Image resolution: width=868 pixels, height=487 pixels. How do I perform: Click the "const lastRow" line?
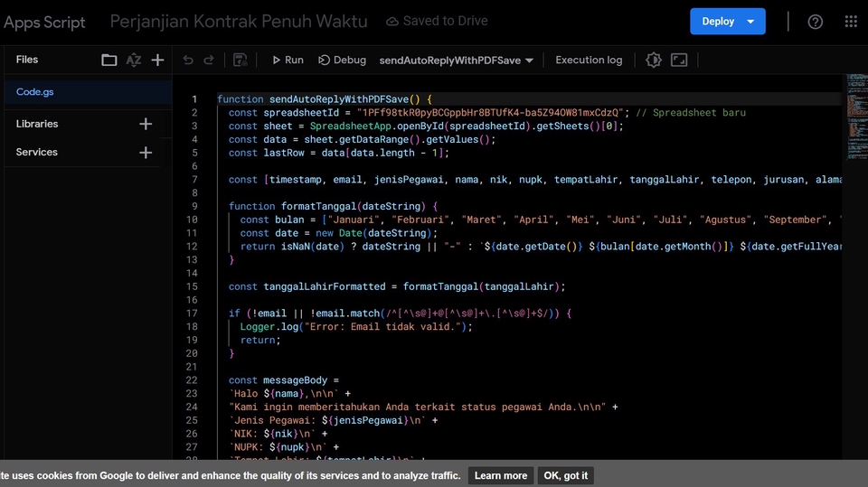339,153
